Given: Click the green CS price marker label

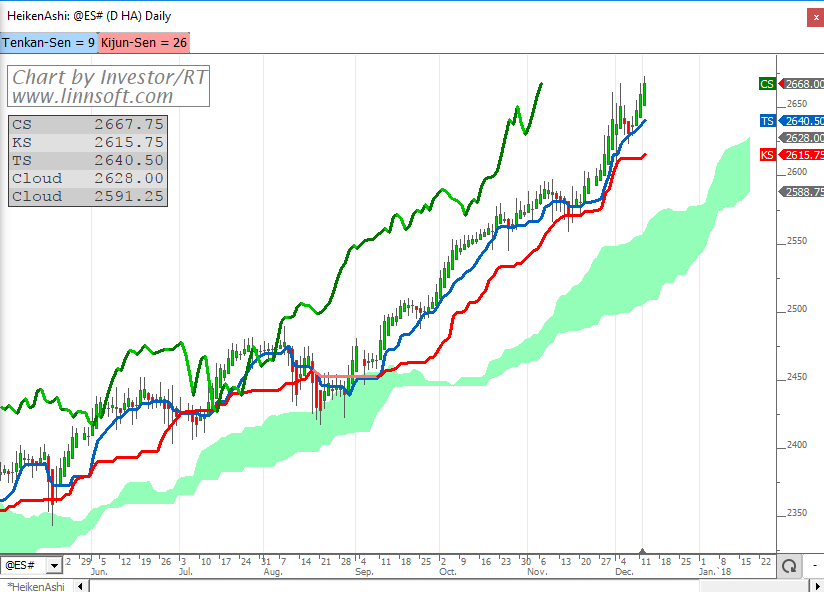Looking at the screenshot, I should coord(767,84).
